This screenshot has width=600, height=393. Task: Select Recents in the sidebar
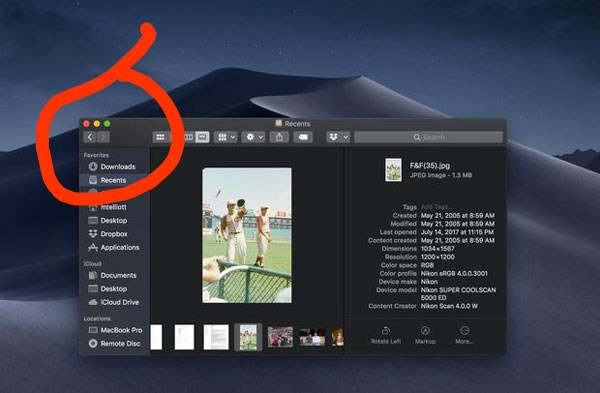tap(114, 180)
